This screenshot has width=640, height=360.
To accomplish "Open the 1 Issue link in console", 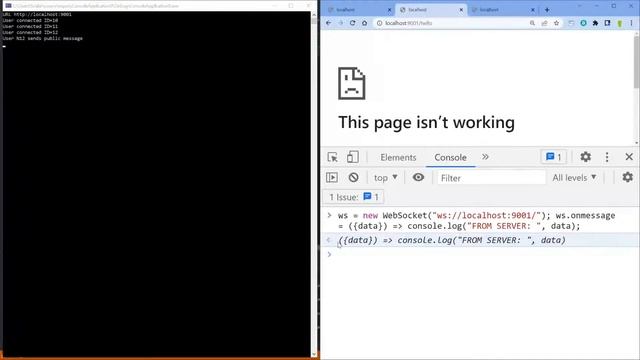I will coord(353,197).
